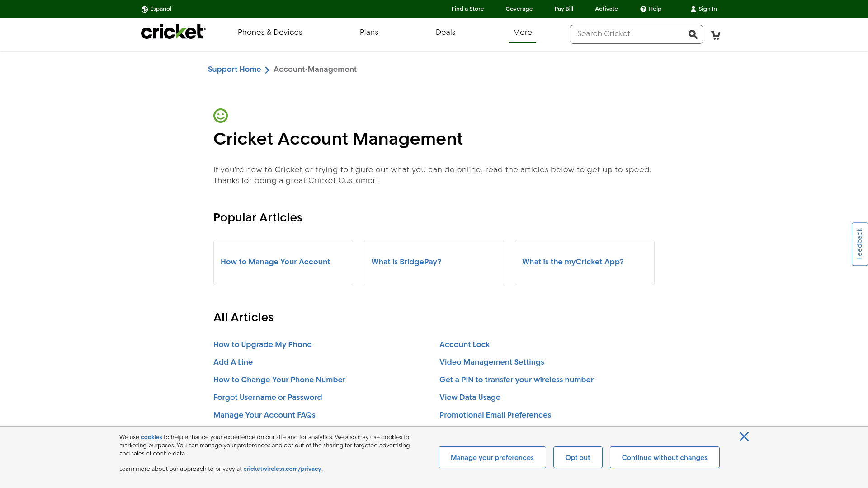Viewport: 868px width, 488px height.
Task: Open the Coverage link
Action: tap(519, 9)
